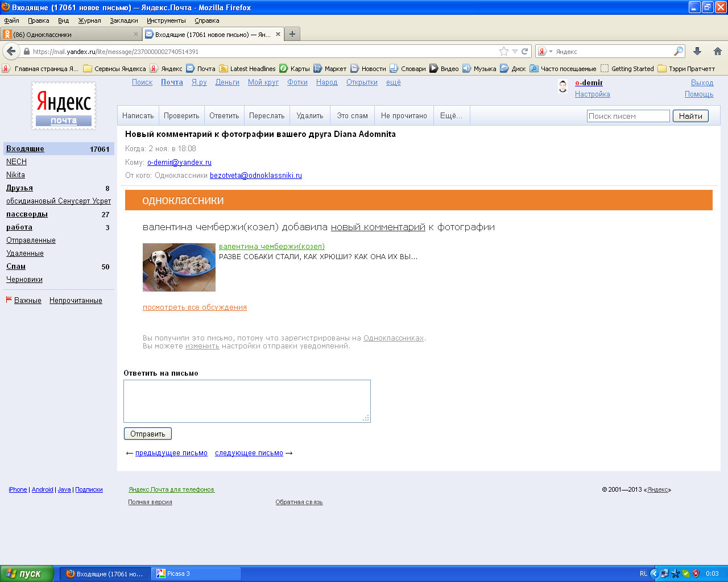Image resolution: width=728 pixels, height=582 pixels.
Task: Go to the browser home page icon
Action: [x=718, y=51]
